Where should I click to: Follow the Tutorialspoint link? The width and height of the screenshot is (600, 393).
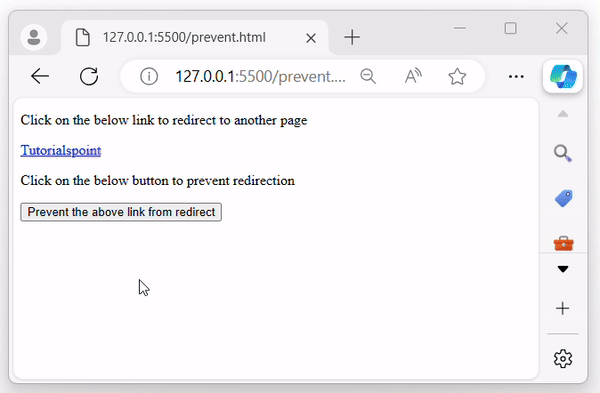coord(61,150)
